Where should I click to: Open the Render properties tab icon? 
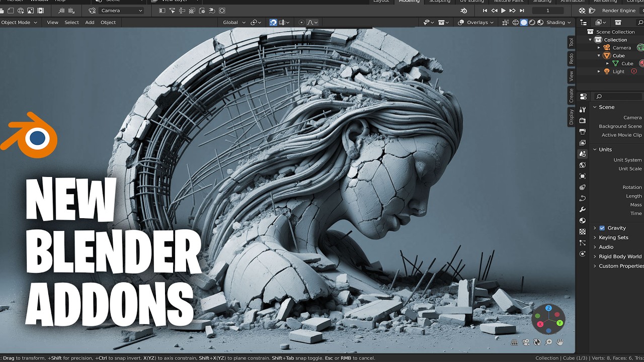click(x=583, y=121)
